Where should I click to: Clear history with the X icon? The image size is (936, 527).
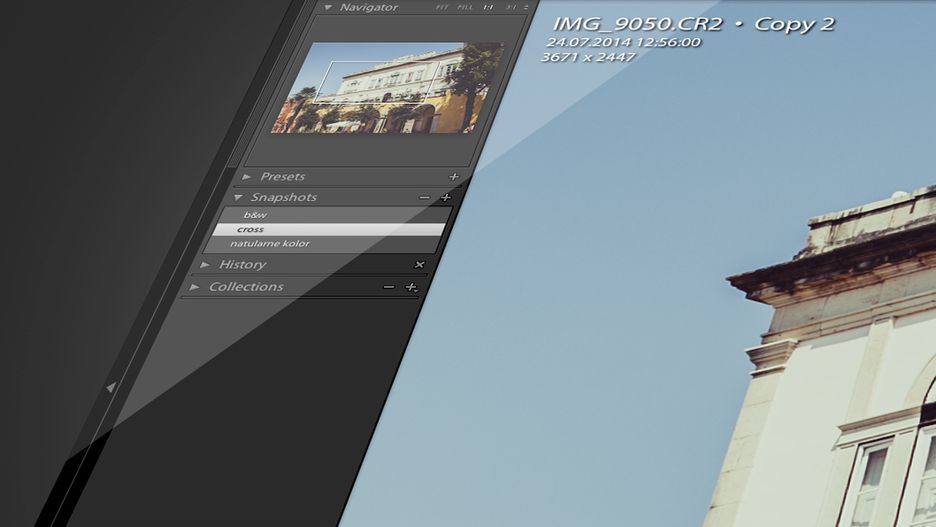[x=420, y=264]
